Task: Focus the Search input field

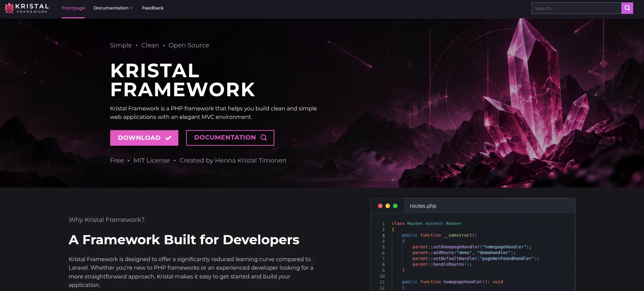Action: 576,8
